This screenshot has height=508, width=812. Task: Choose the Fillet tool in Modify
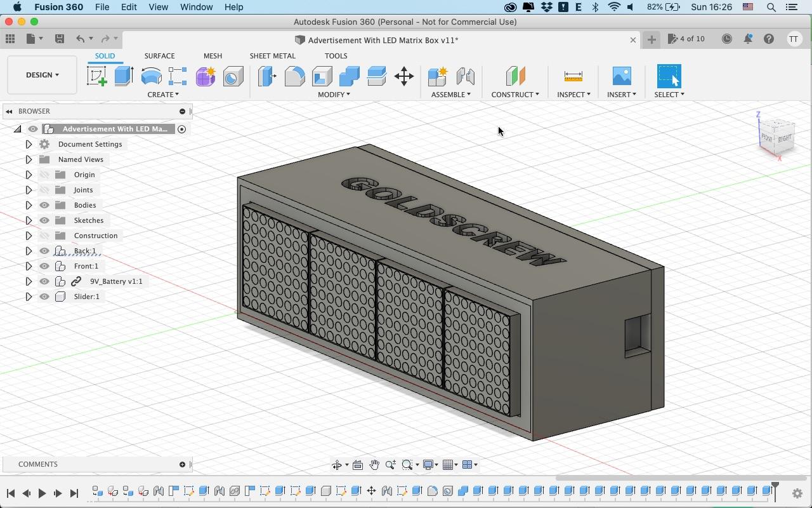(294, 77)
